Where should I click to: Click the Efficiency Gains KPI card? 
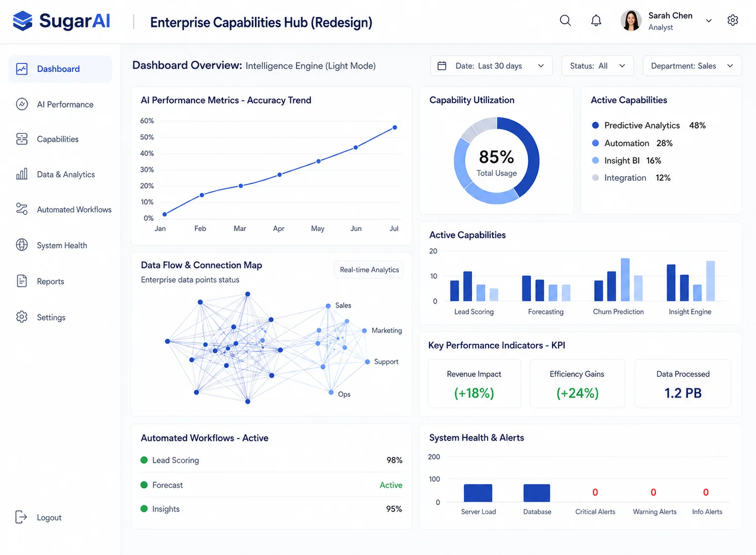[577, 384]
